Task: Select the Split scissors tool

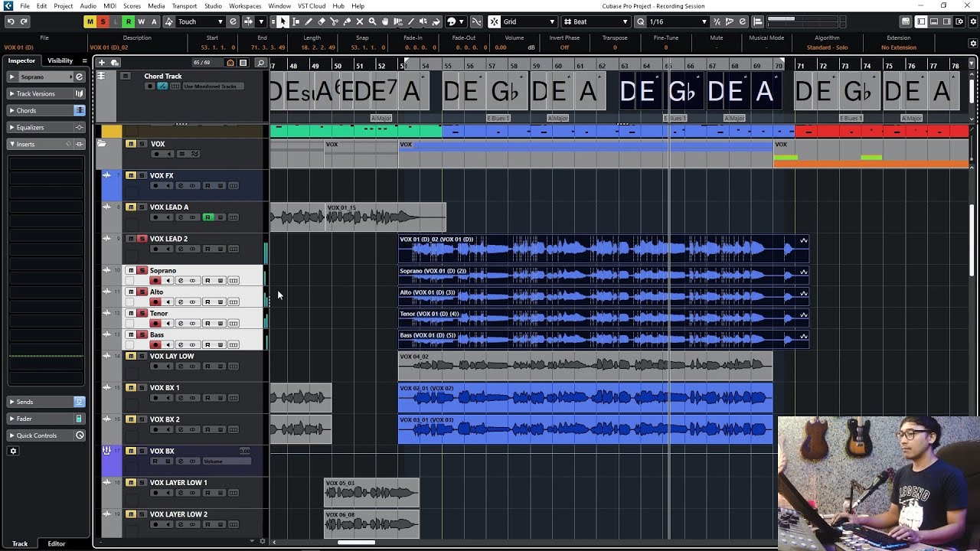Action: pos(334,21)
